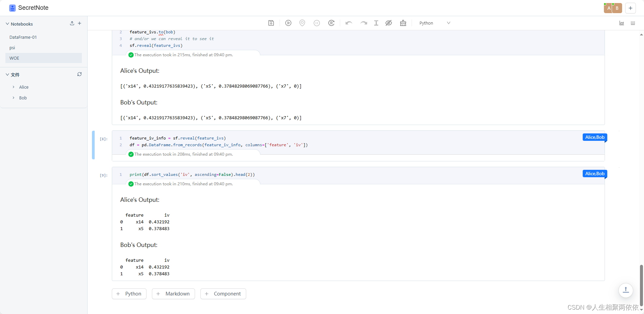This screenshot has width=644, height=314.
Task: Open the Python cell type dropdown
Action: [x=434, y=23]
